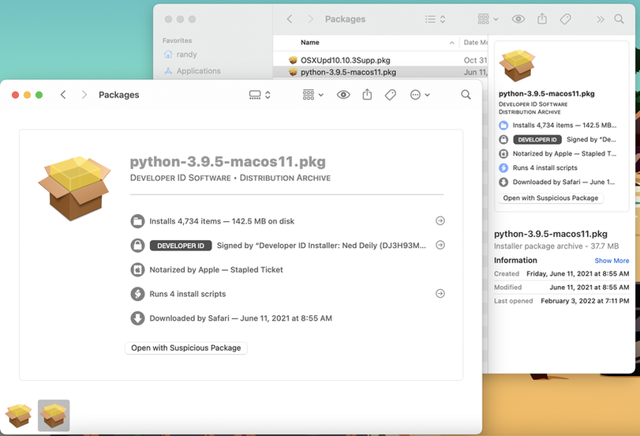This screenshot has width=640, height=436.
Task: Open group-by menu in rear window toolbar
Action: pyautogui.click(x=488, y=19)
